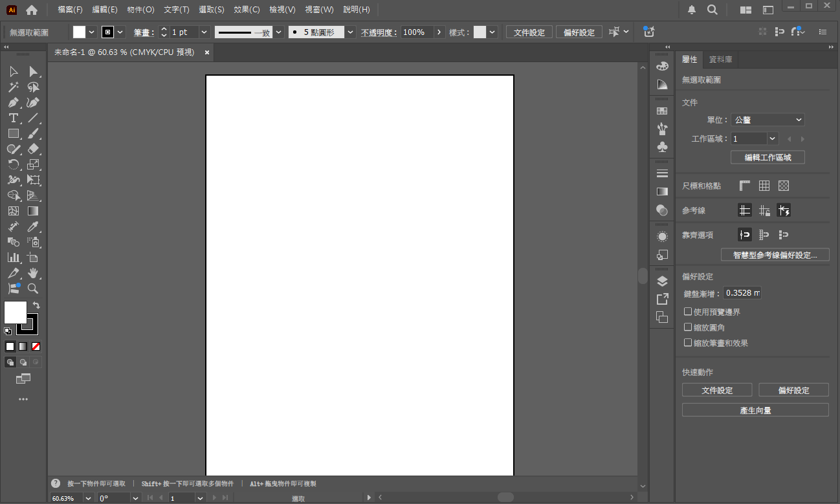Open the Layers panel icon
This screenshot has height=504, width=840.
[662, 281]
